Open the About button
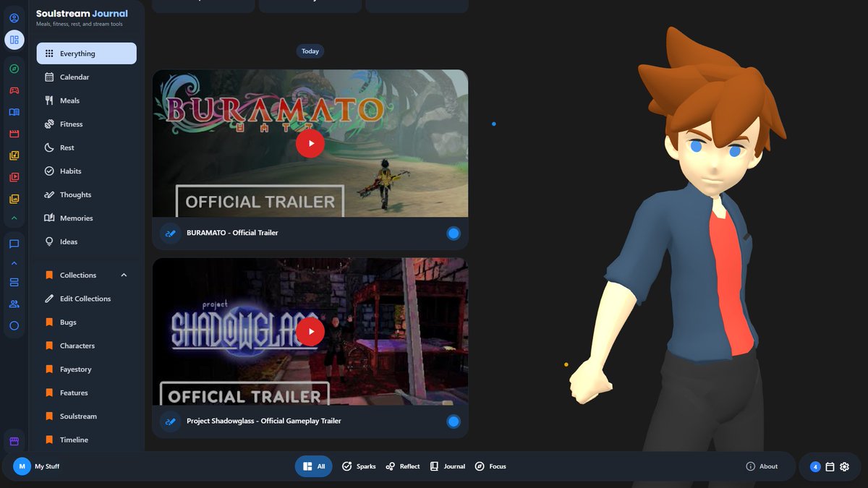The height and width of the screenshot is (488, 868). click(x=762, y=466)
